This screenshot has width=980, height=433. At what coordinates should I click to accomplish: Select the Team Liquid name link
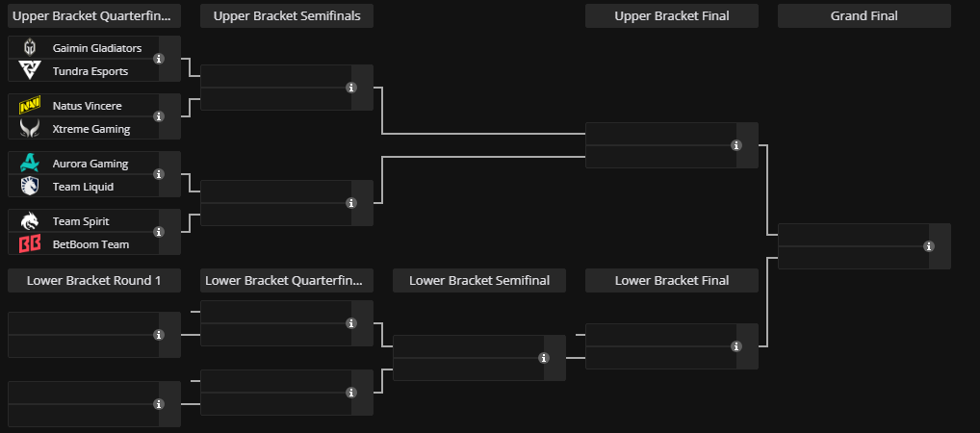pos(83,187)
